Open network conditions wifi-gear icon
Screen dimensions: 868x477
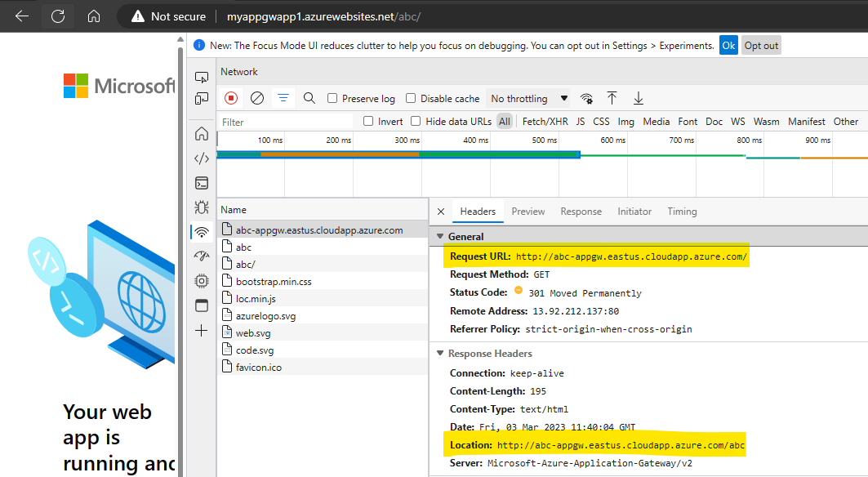click(586, 99)
